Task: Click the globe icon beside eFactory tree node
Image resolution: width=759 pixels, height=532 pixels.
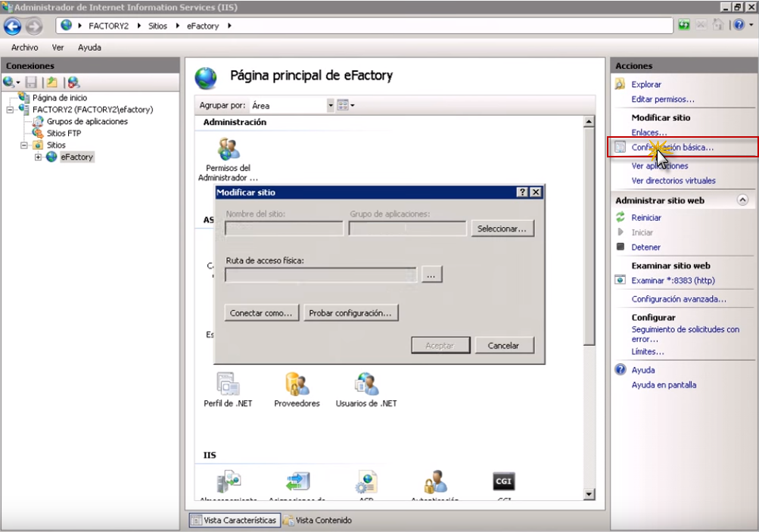Action: (51, 157)
